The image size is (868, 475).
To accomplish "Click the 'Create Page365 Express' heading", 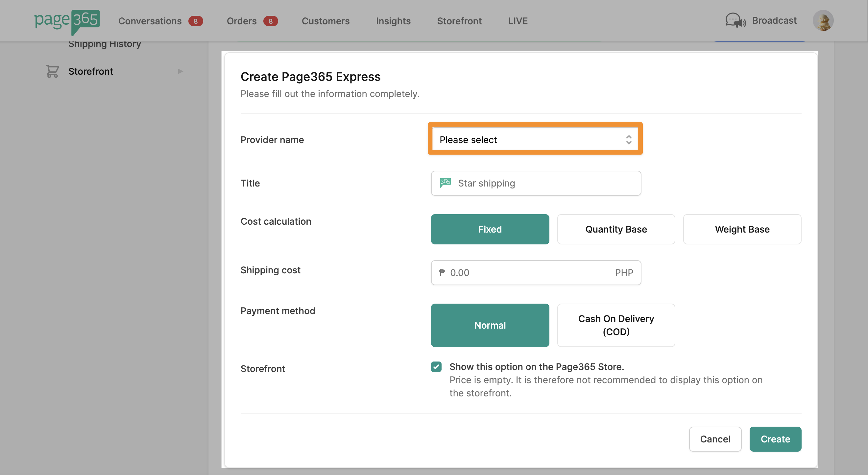I will point(310,77).
